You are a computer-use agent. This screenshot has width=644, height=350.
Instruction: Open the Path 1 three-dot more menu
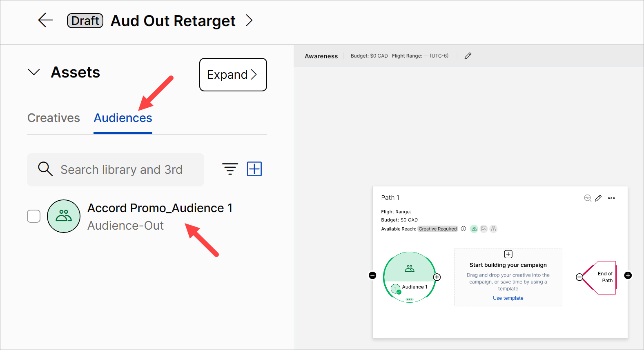click(x=611, y=198)
